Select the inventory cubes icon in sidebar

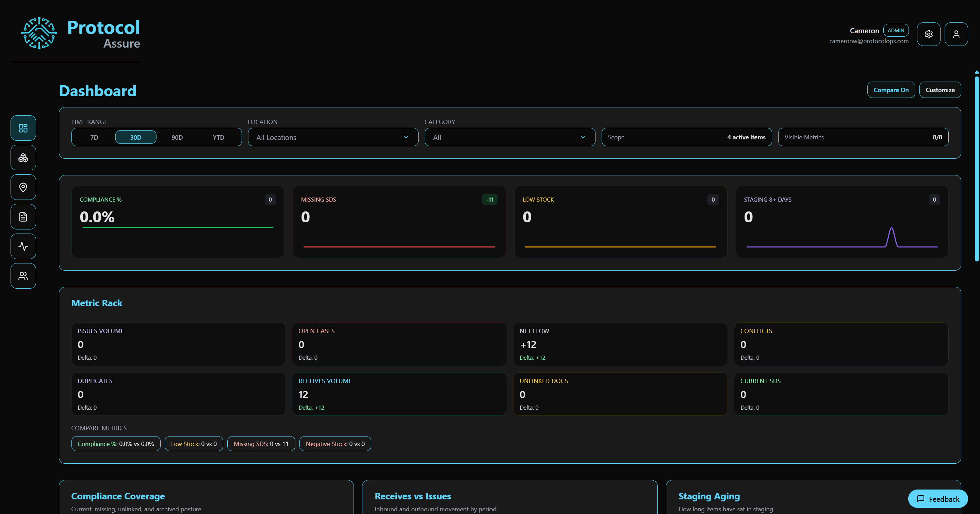23,157
